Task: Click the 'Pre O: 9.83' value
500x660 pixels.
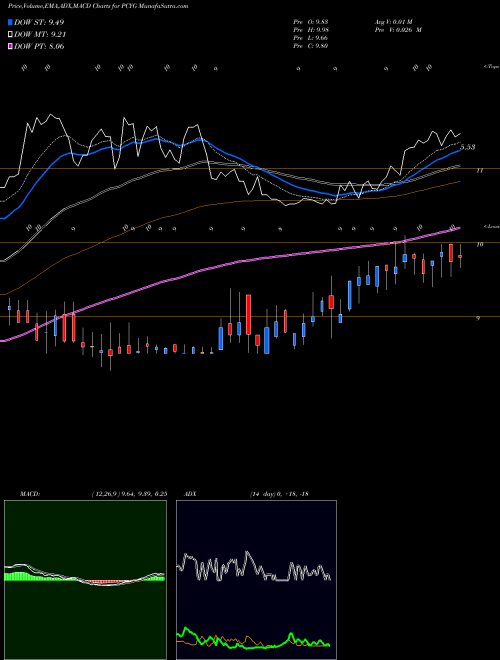Action: click(311, 22)
